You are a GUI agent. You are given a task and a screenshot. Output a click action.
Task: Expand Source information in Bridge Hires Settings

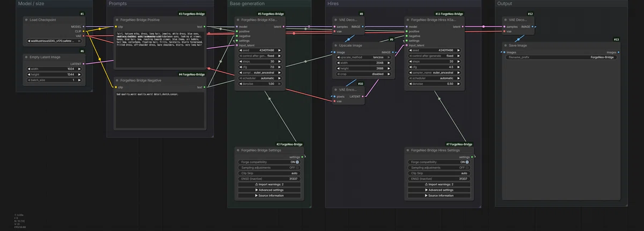[x=438, y=196]
